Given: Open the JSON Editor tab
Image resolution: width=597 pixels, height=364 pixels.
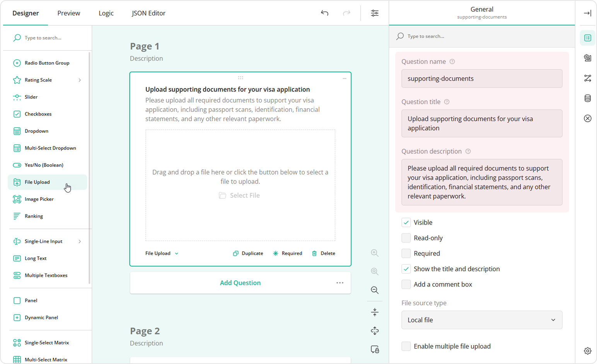Looking at the screenshot, I should (x=148, y=13).
